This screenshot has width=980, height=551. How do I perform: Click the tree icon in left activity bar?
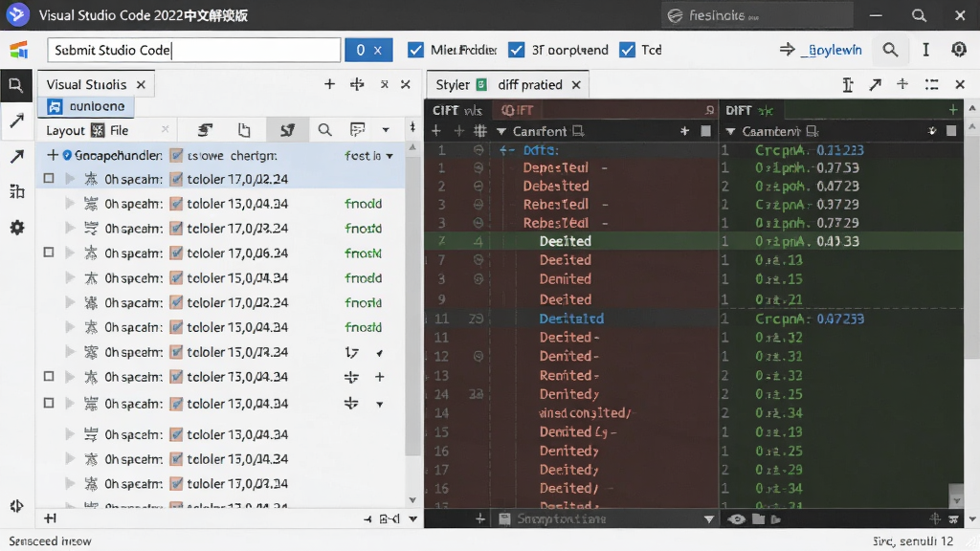click(17, 191)
